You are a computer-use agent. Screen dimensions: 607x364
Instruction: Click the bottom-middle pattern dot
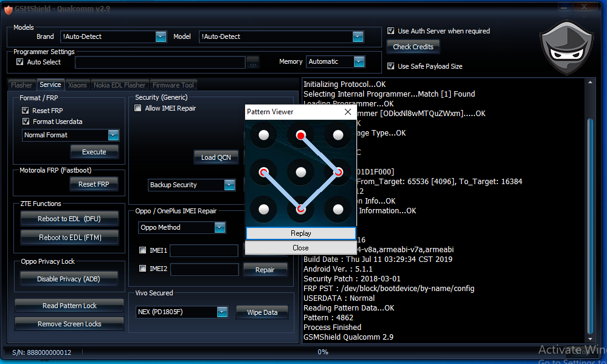[301, 209]
